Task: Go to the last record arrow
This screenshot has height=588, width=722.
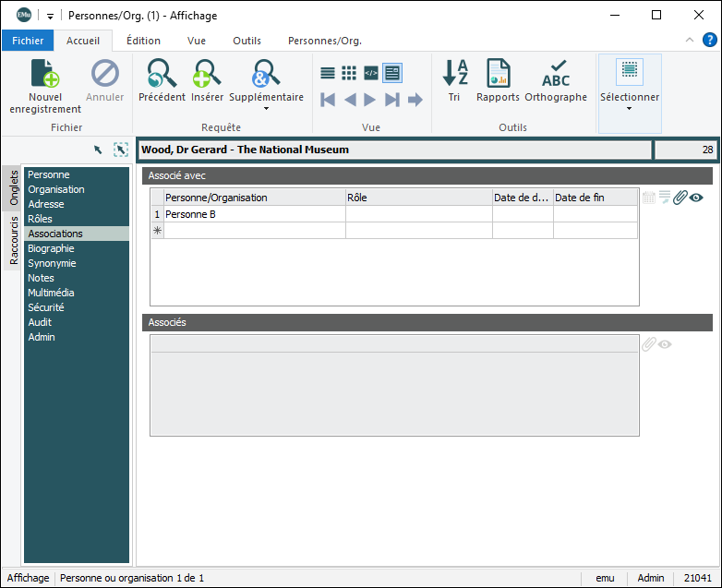Action: pyautogui.click(x=392, y=100)
